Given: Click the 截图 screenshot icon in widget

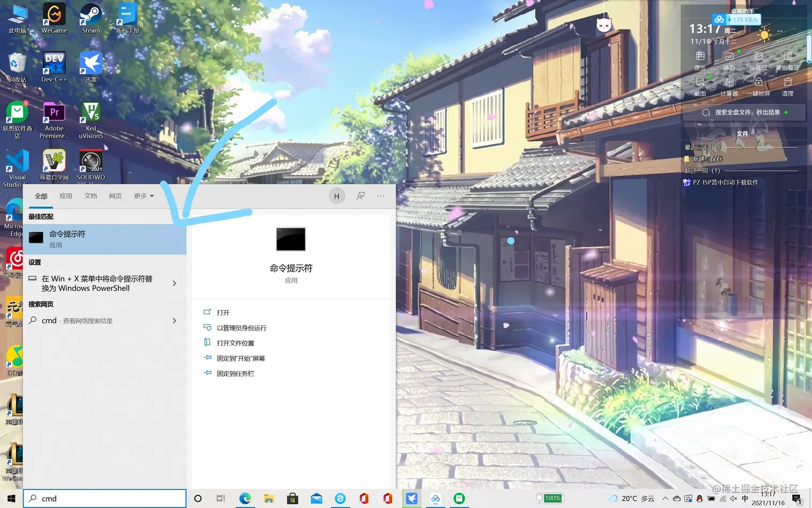Looking at the screenshot, I should click(700, 87).
